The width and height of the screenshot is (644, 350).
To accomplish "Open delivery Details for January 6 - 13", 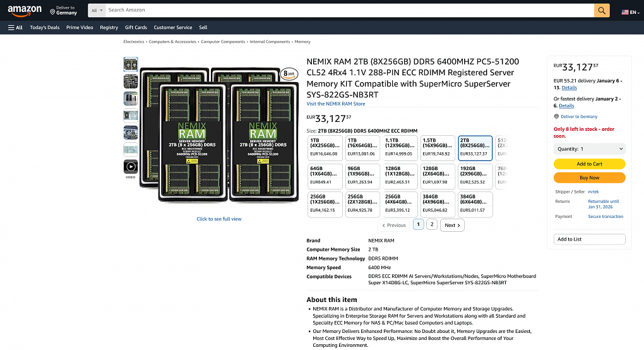I will click(x=569, y=87).
